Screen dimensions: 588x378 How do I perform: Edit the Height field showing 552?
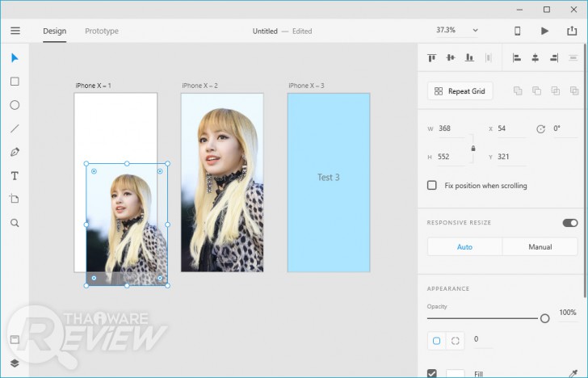tap(451, 157)
